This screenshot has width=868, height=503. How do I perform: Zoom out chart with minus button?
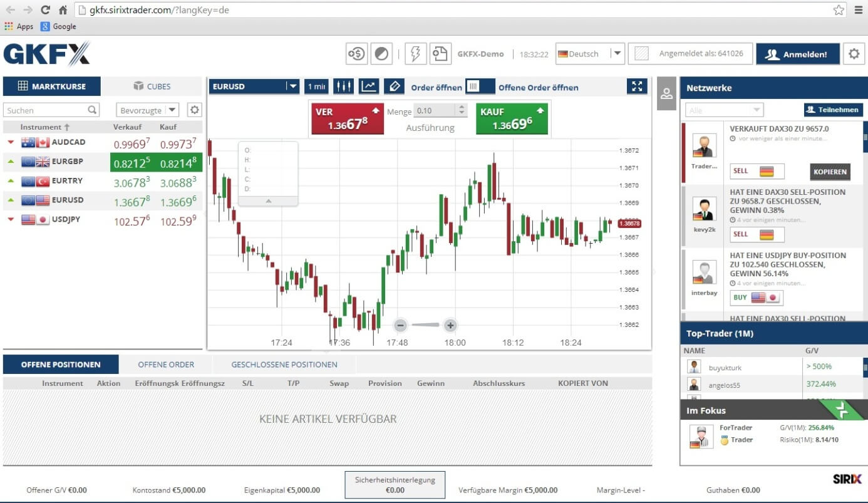coord(401,325)
